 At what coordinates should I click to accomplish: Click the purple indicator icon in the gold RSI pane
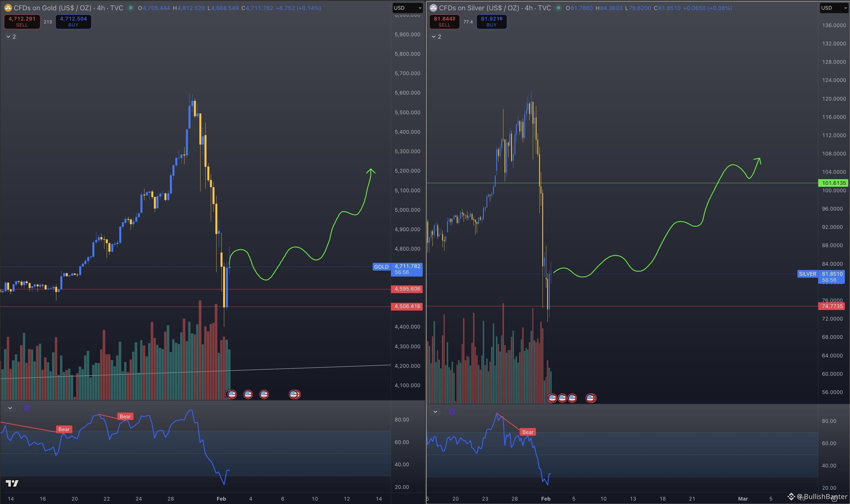tap(27, 408)
